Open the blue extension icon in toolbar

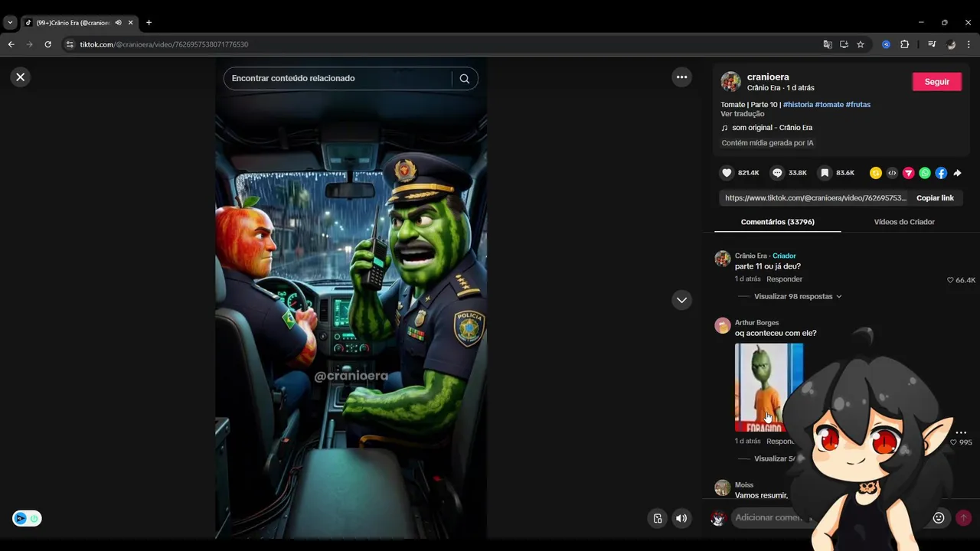(x=886, y=44)
